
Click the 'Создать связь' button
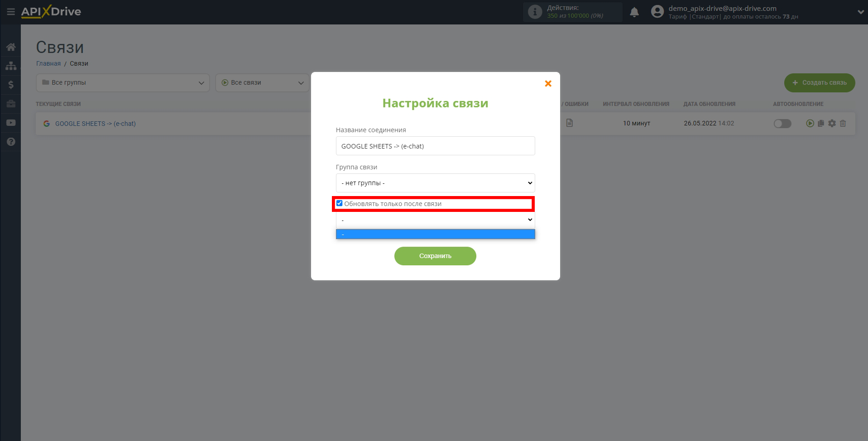point(820,83)
